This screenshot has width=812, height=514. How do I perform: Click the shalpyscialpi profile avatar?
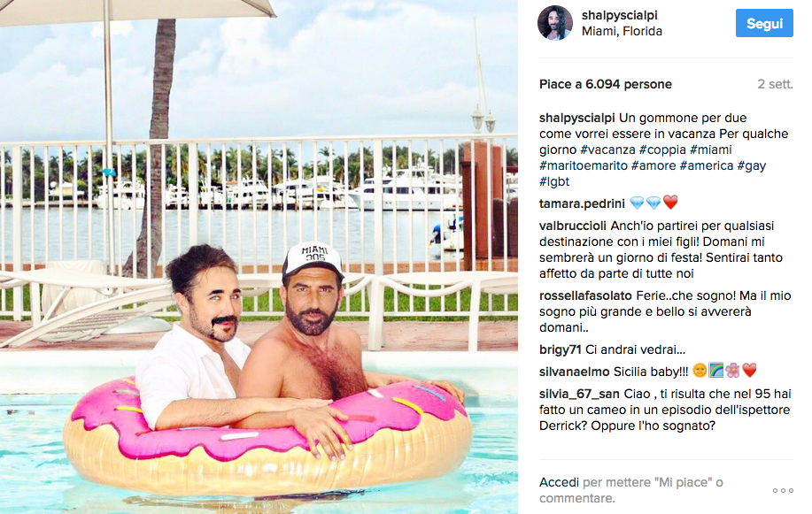click(555, 23)
